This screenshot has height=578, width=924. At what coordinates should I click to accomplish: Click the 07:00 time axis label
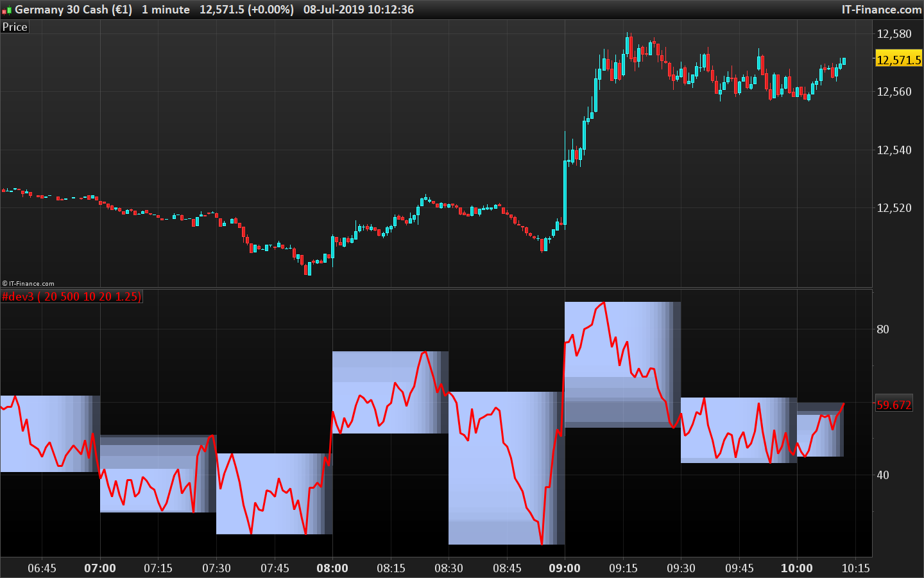[100, 568]
